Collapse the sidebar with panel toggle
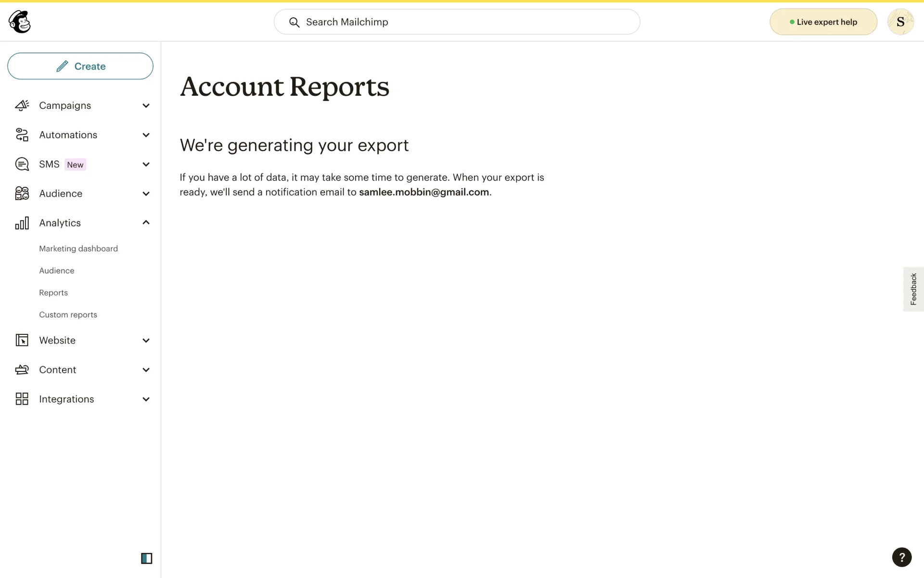 (146, 558)
